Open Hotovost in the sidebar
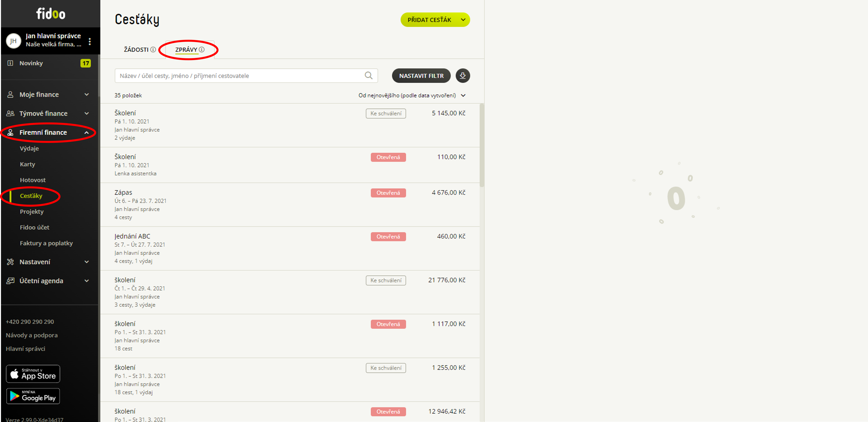This screenshot has height=422, width=868. (33, 180)
